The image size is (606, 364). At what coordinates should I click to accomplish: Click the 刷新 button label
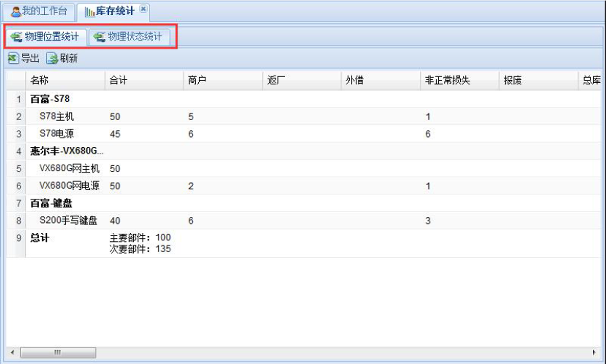pos(69,58)
